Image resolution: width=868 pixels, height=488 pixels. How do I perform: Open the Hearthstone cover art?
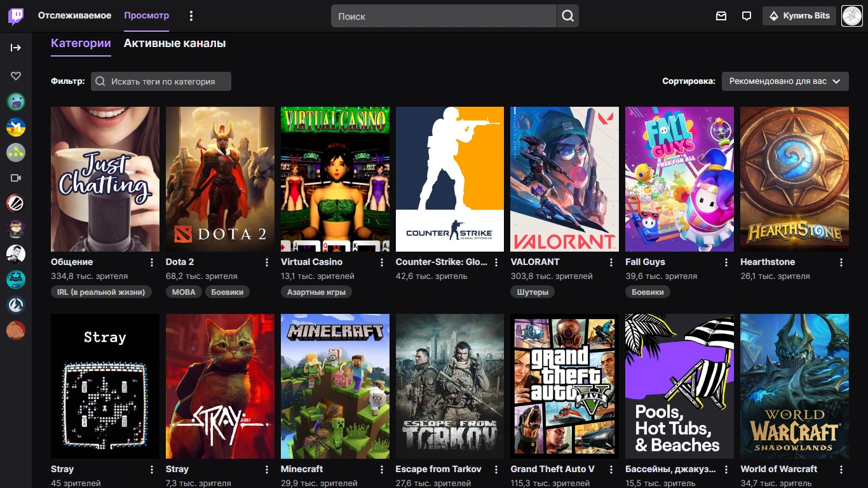point(794,179)
